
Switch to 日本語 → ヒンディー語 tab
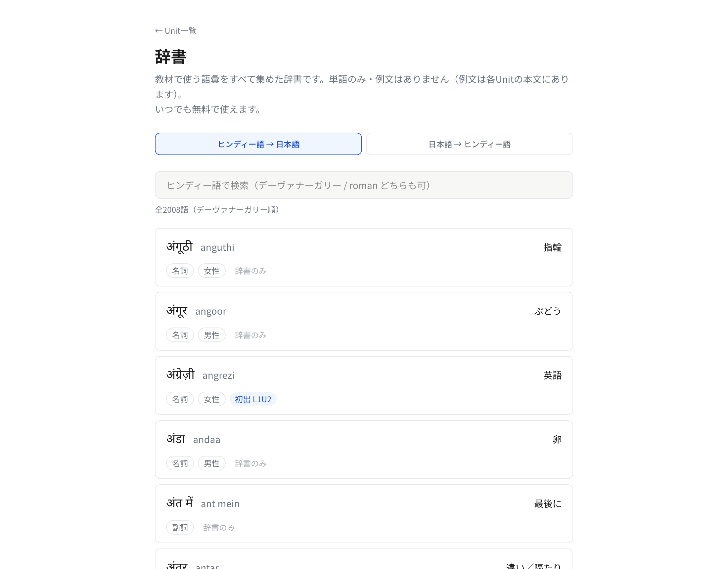pos(469,144)
